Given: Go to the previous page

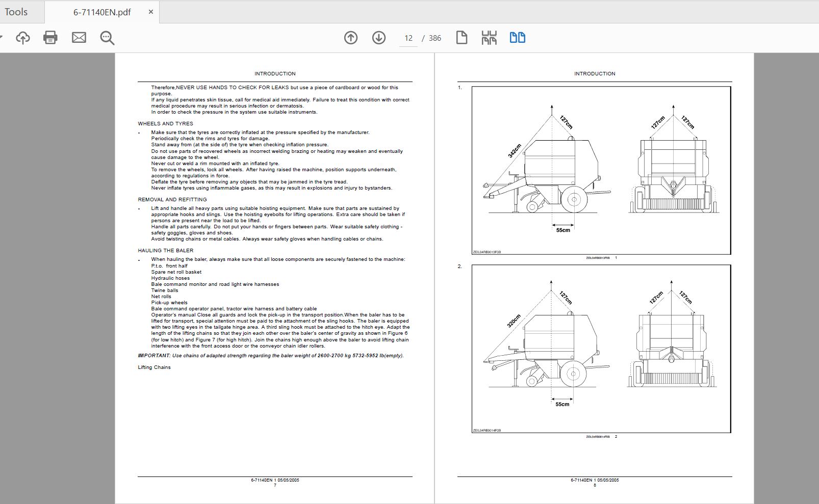Looking at the screenshot, I should [x=351, y=37].
